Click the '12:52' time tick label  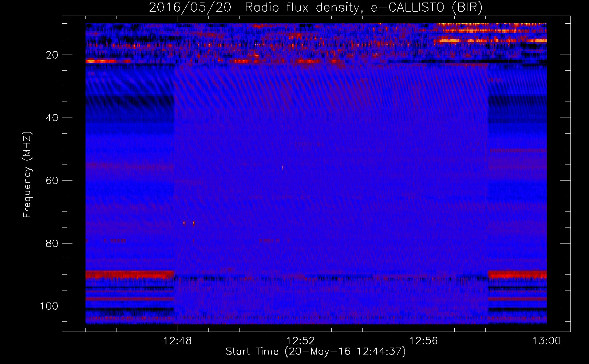click(301, 341)
